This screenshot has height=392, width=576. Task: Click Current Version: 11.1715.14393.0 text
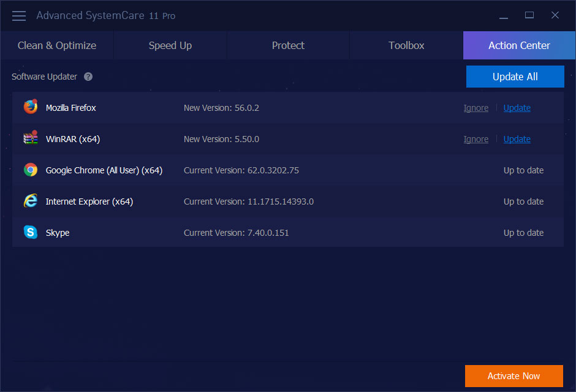pyautogui.click(x=249, y=202)
